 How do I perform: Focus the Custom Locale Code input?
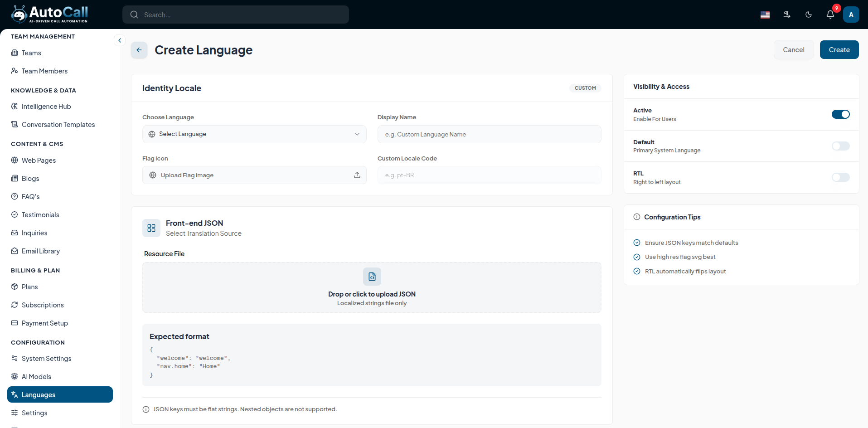click(x=489, y=175)
